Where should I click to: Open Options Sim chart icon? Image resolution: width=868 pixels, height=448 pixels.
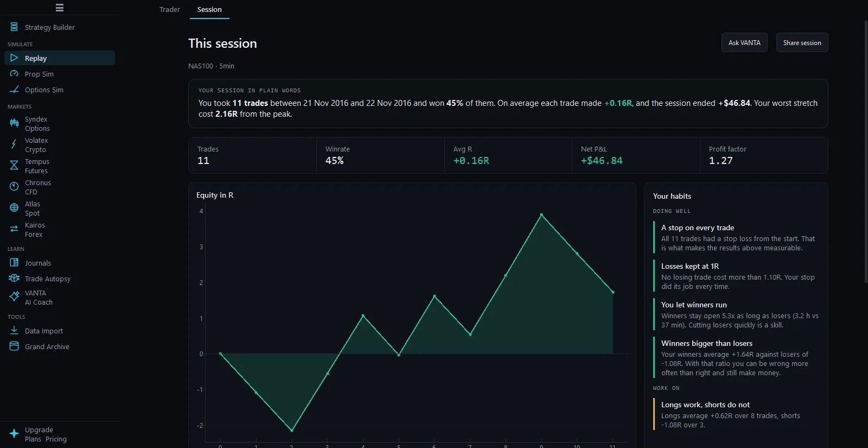[x=14, y=89]
